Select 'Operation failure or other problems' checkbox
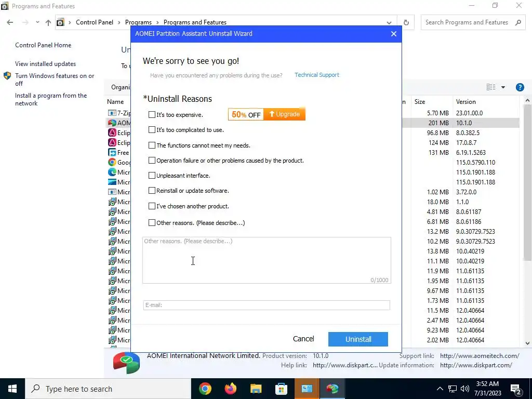532x399 pixels. click(x=152, y=160)
